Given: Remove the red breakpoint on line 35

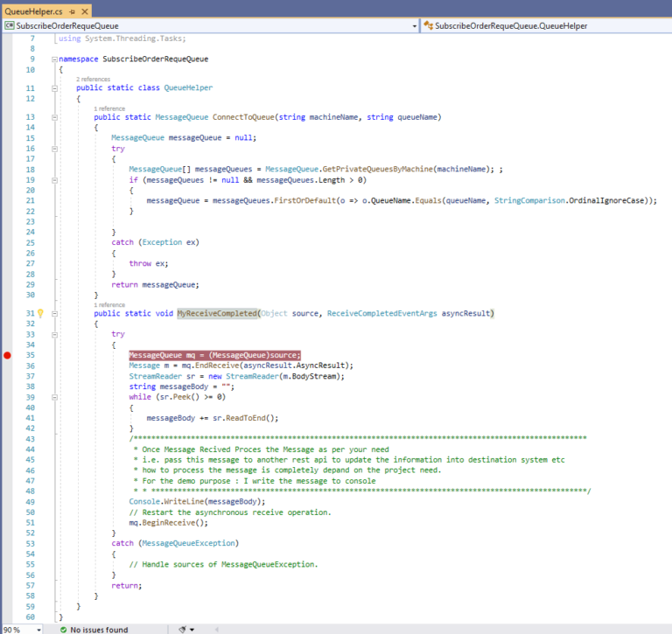Looking at the screenshot, I should click(x=8, y=355).
